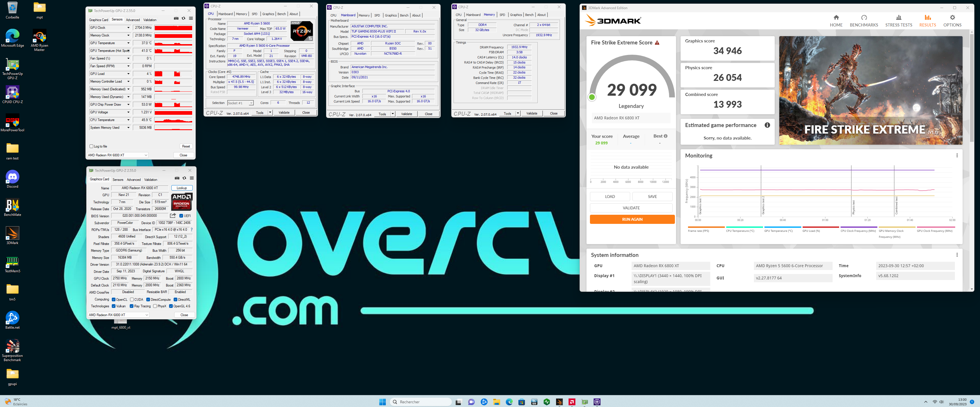Switch to Advanced tab in GPU-Z Sensors window

tap(133, 20)
